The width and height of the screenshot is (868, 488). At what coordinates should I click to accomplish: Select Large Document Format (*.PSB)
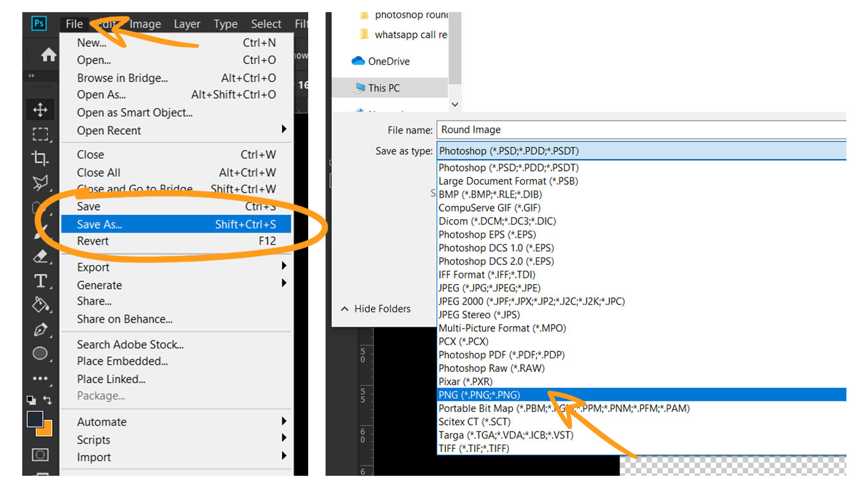642,181
